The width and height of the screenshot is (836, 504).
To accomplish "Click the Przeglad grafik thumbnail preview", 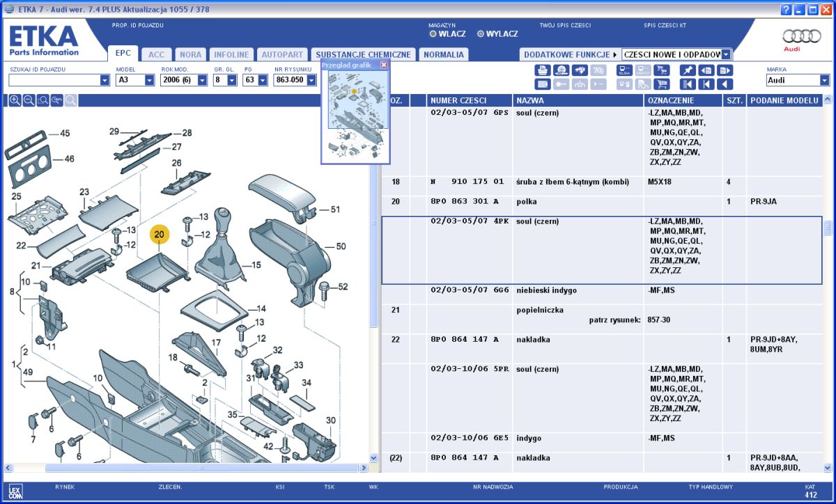I will [x=355, y=116].
